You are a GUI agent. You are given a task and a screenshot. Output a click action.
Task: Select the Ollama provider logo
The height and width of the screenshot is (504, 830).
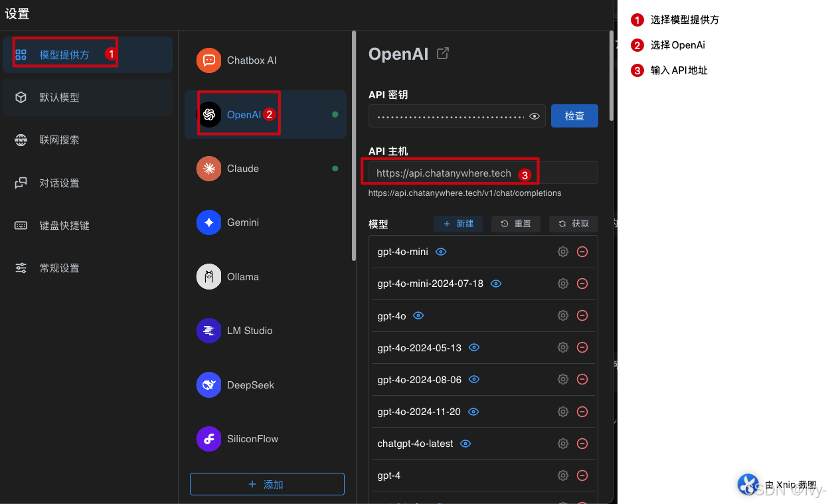tap(208, 277)
